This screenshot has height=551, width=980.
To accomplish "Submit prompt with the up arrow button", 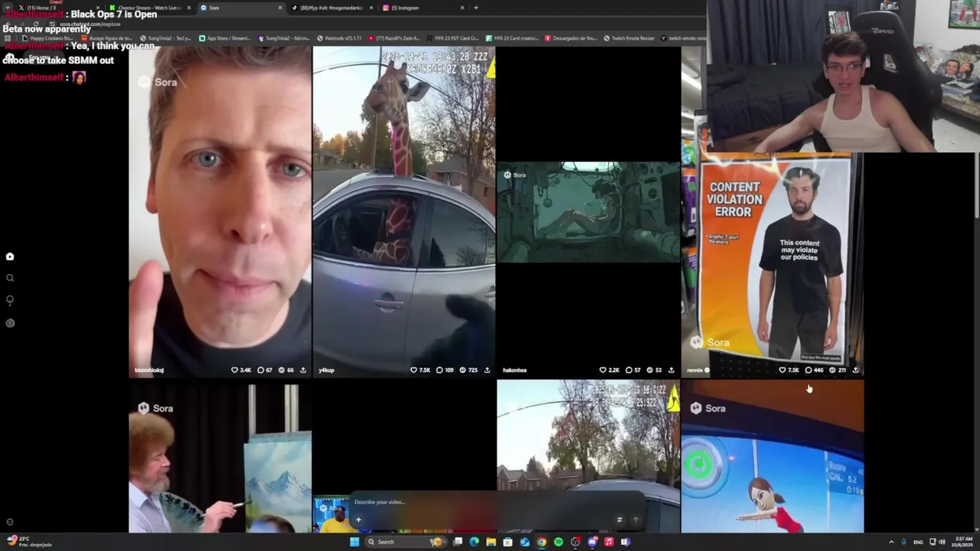I will point(635,520).
